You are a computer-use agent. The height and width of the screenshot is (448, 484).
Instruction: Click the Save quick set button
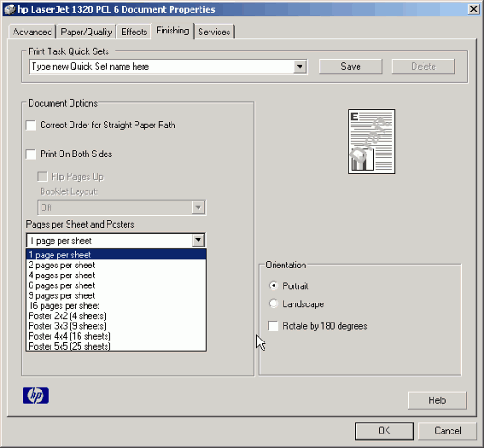(350, 66)
